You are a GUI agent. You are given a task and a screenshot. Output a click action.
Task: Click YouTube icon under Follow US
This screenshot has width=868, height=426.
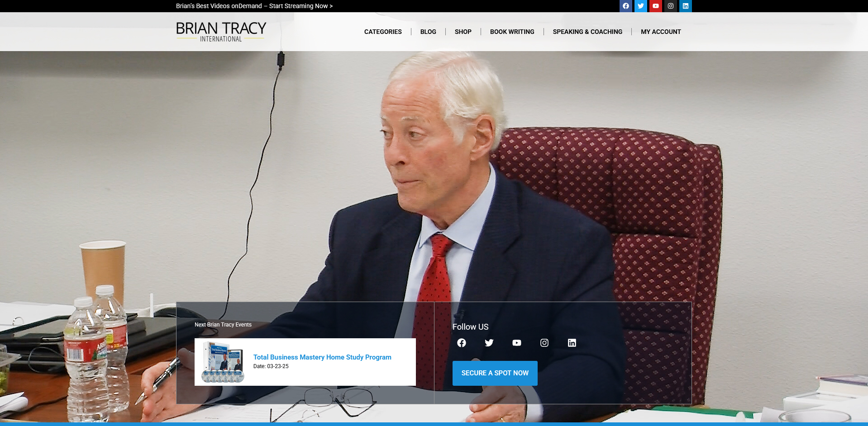tap(516, 343)
